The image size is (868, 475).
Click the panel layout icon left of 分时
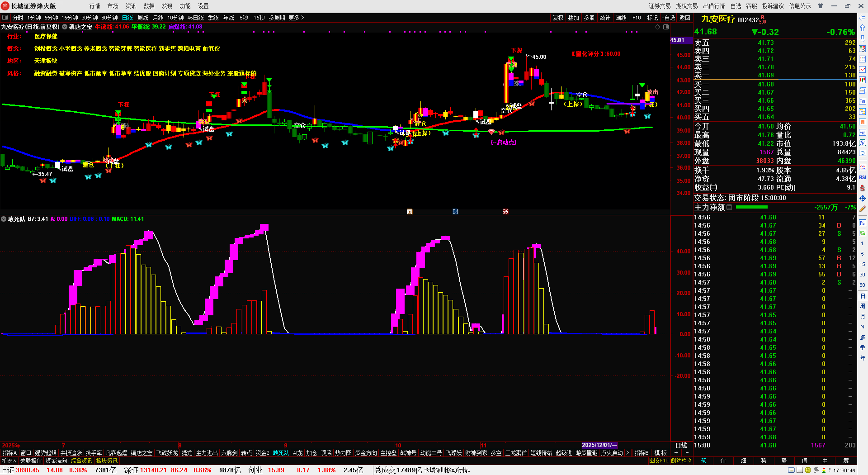(5, 18)
